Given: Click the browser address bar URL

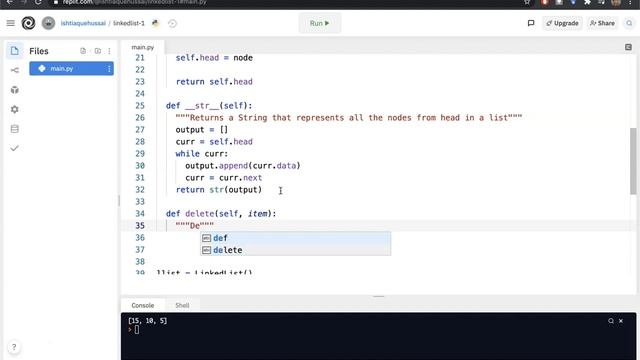Looking at the screenshot, I should [x=135, y=2].
